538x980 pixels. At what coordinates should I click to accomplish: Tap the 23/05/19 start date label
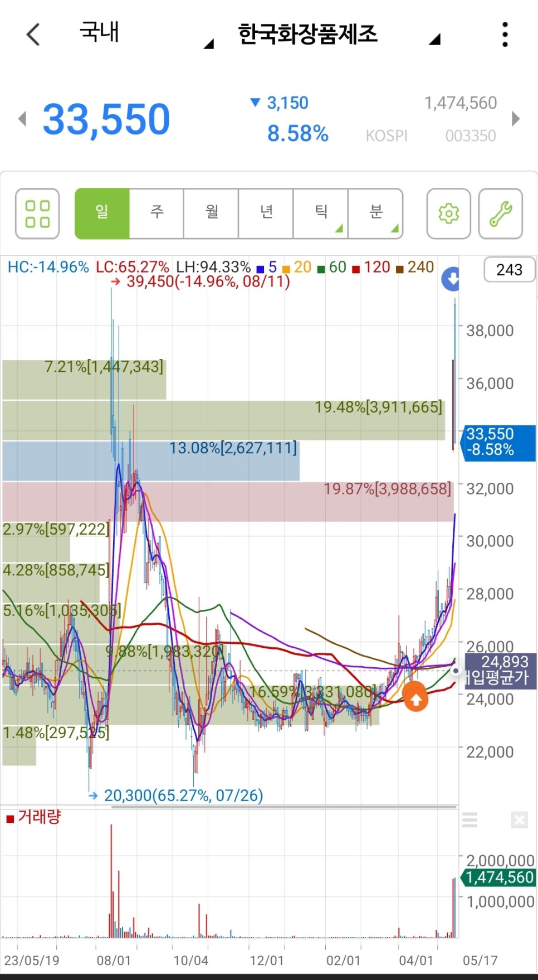point(32,960)
